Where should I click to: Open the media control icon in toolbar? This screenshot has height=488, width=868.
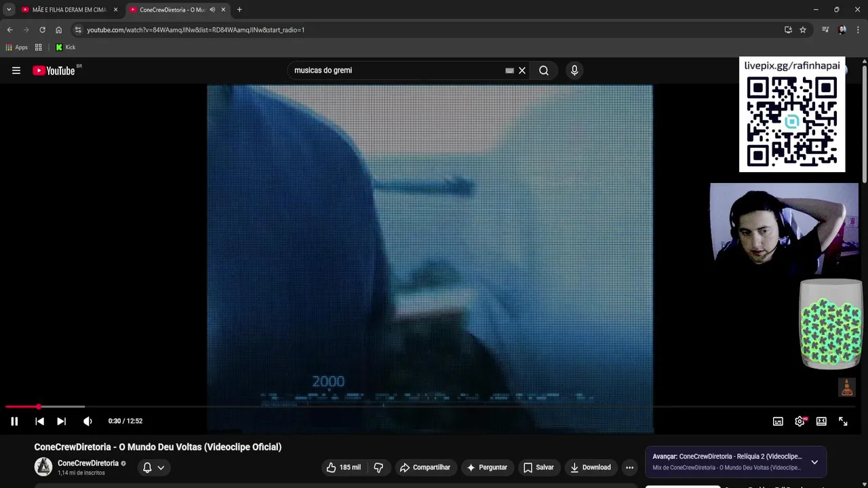825,30
